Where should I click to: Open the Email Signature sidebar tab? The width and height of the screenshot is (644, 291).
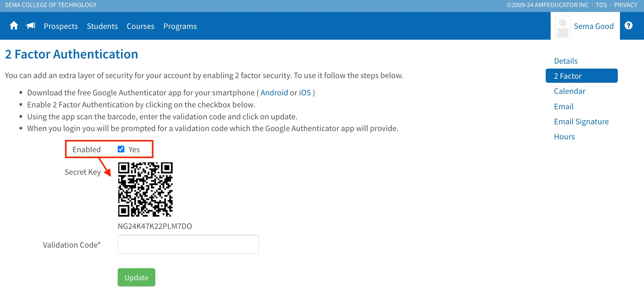click(581, 122)
